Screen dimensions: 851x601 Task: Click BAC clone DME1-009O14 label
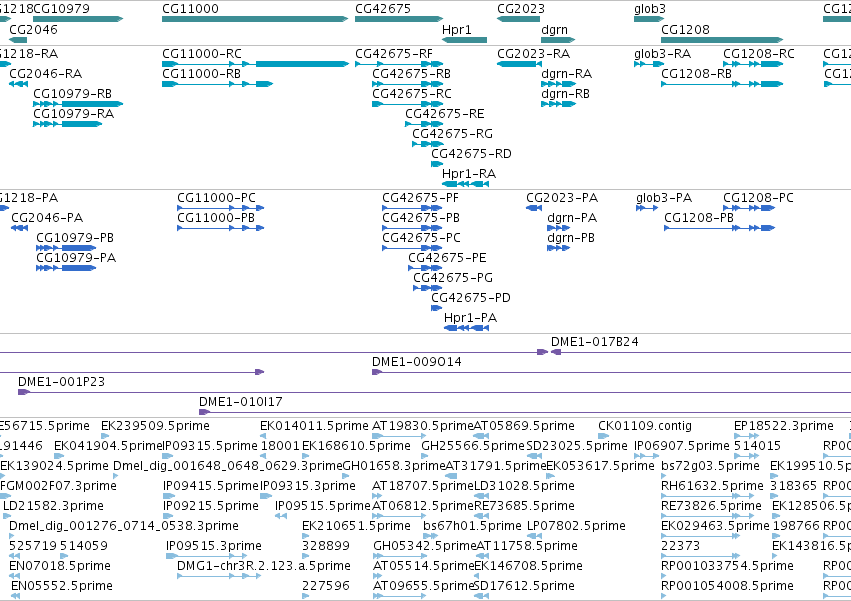tap(417, 362)
